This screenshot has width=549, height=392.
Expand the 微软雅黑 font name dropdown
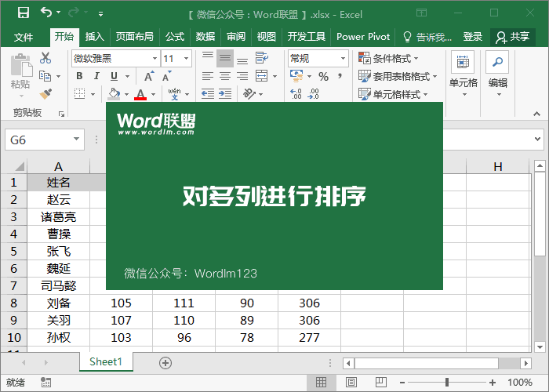pyautogui.click(x=154, y=59)
